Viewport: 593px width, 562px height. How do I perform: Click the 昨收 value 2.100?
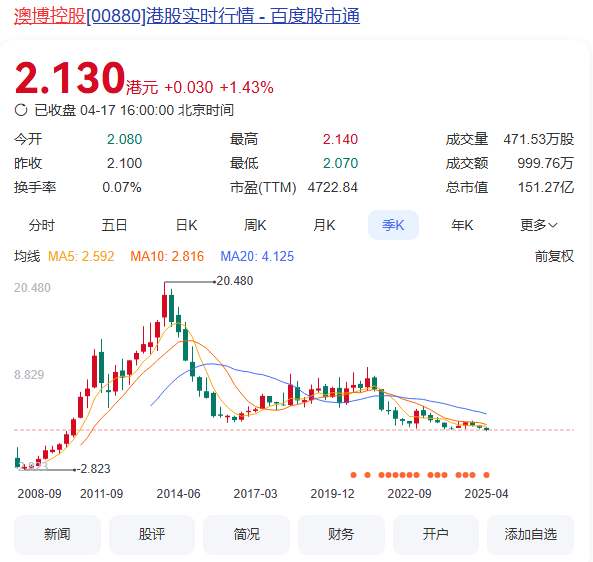[x=124, y=163]
